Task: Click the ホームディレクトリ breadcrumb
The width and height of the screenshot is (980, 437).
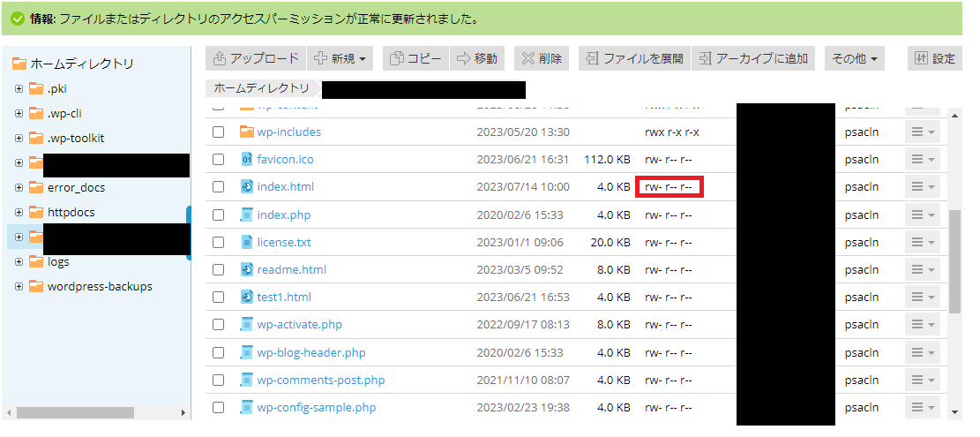Action: tap(261, 88)
